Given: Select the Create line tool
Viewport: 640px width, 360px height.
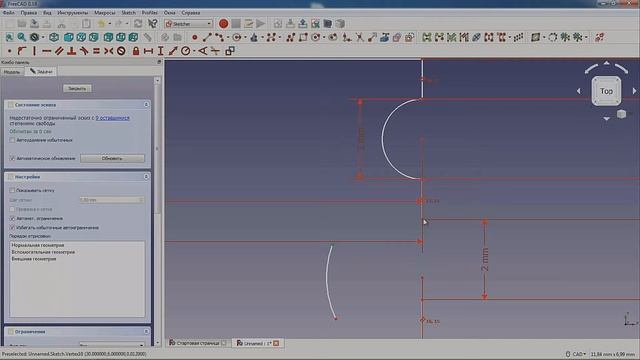Looking at the screenshot, I should pyautogui.click(x=207, y=38).
